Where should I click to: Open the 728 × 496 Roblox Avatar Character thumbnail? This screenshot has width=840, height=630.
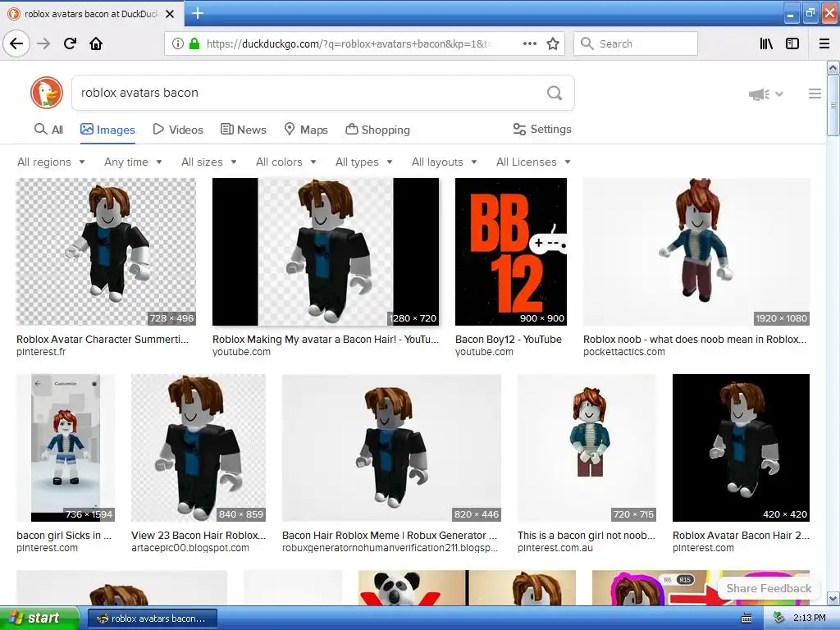pos(106,252)
